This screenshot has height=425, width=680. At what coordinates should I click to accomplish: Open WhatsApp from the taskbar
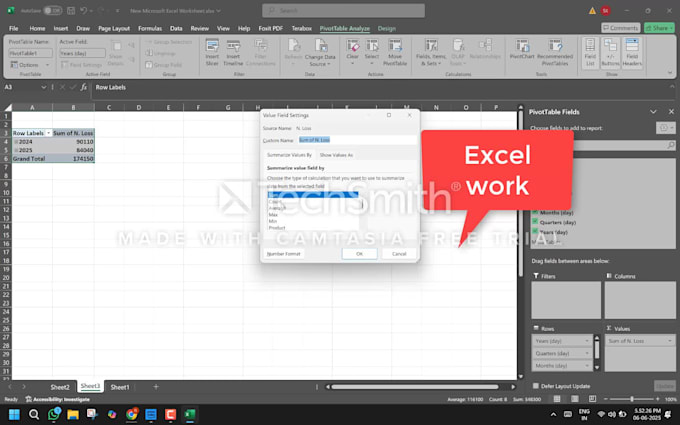[54, 415]
